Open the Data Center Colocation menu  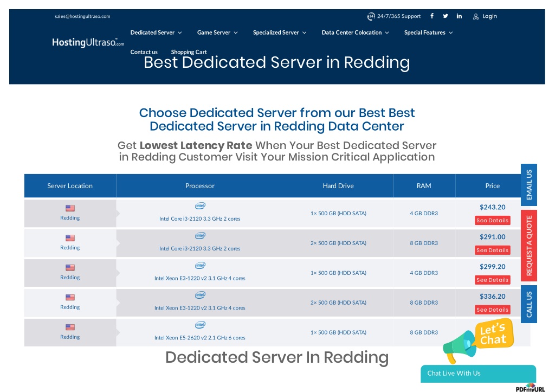351,33
